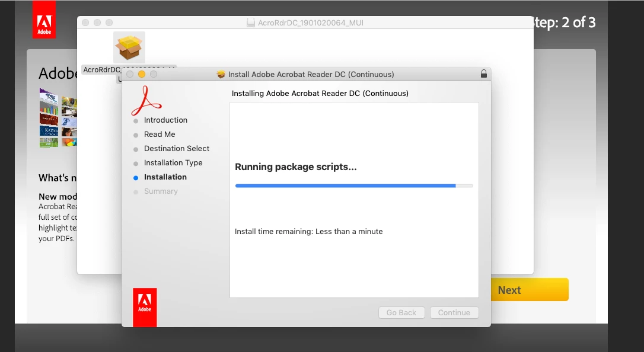Click the package box icon in installer title
644x352 pixels.
tap(221, 74)
